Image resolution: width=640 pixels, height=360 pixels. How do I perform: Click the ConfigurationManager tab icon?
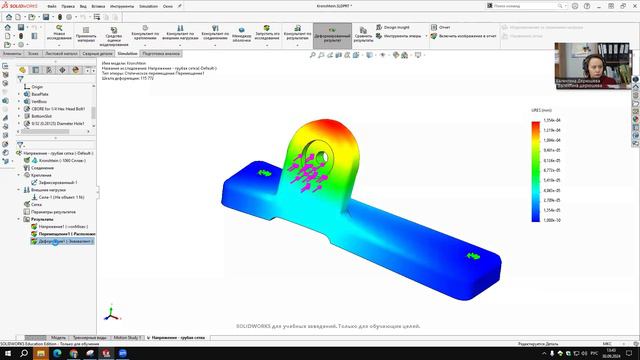coord(49,70)
